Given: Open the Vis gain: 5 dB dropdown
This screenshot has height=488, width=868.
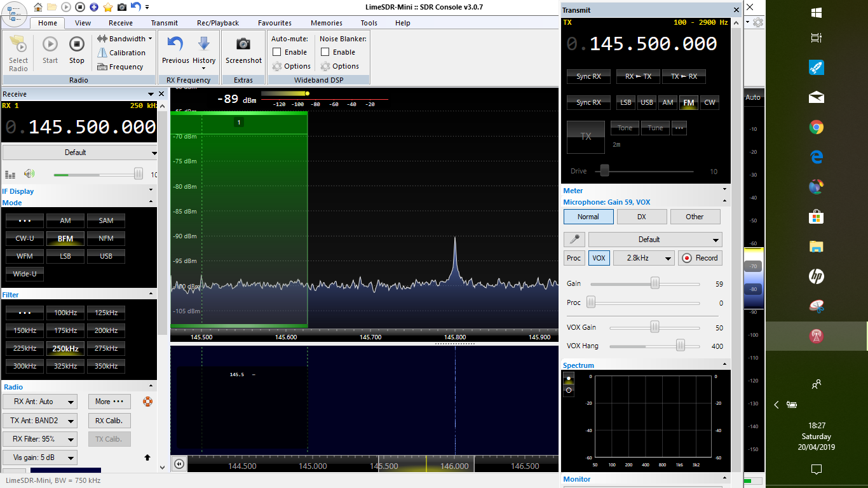Looking at the screenshot, I should [x=39, y=457].
